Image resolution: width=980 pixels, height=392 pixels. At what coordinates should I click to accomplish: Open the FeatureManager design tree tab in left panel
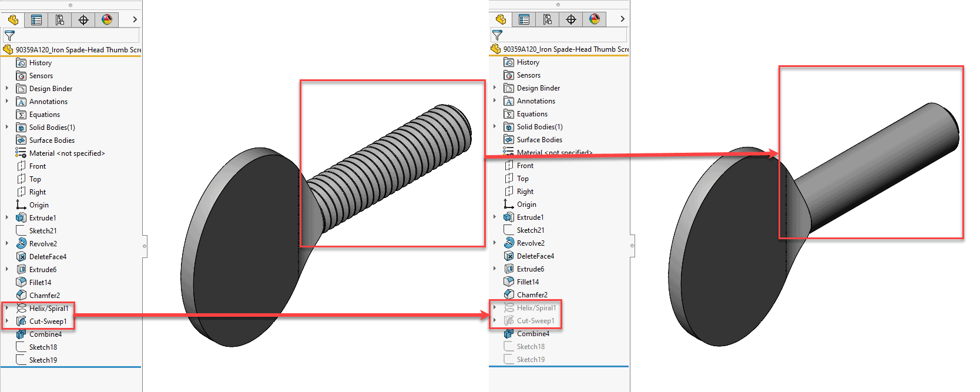13,20
